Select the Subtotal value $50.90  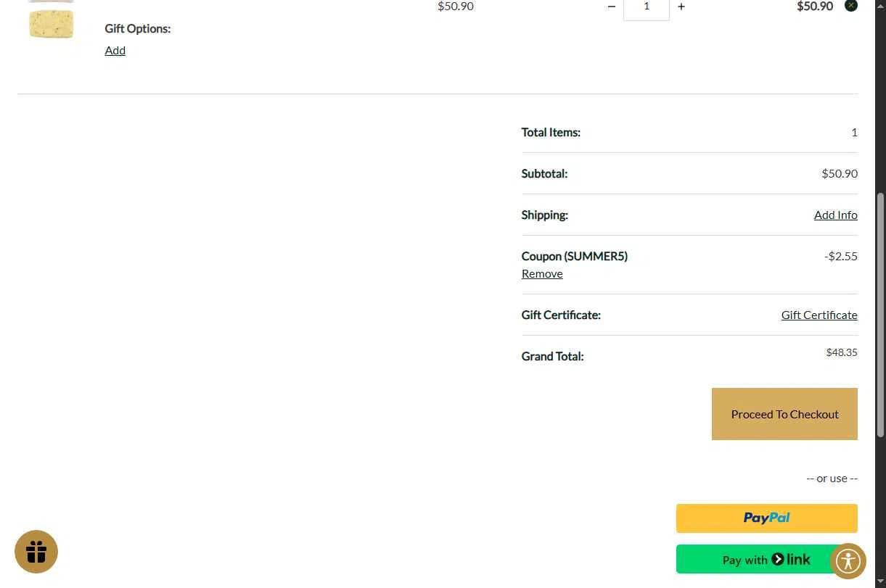click(840, 173)
